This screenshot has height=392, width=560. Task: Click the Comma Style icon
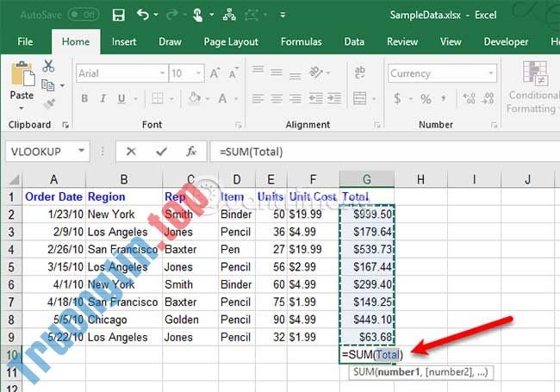click(444, 98)
